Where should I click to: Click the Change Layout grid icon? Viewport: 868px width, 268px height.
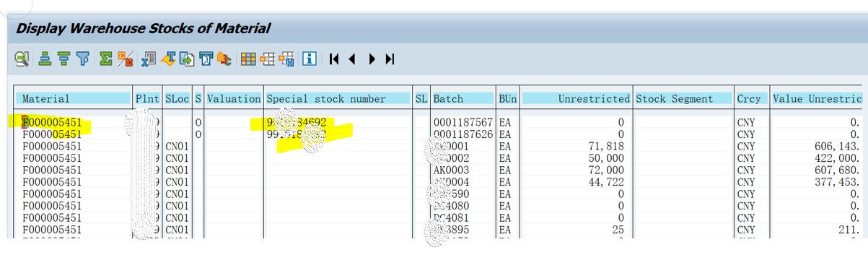pos(248,59)
